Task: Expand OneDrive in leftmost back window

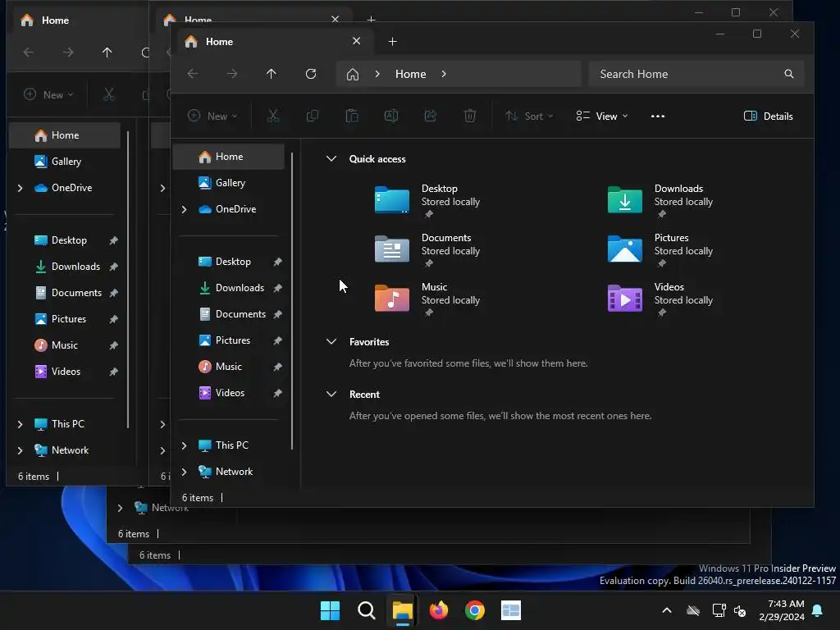Action: point(20,188)
